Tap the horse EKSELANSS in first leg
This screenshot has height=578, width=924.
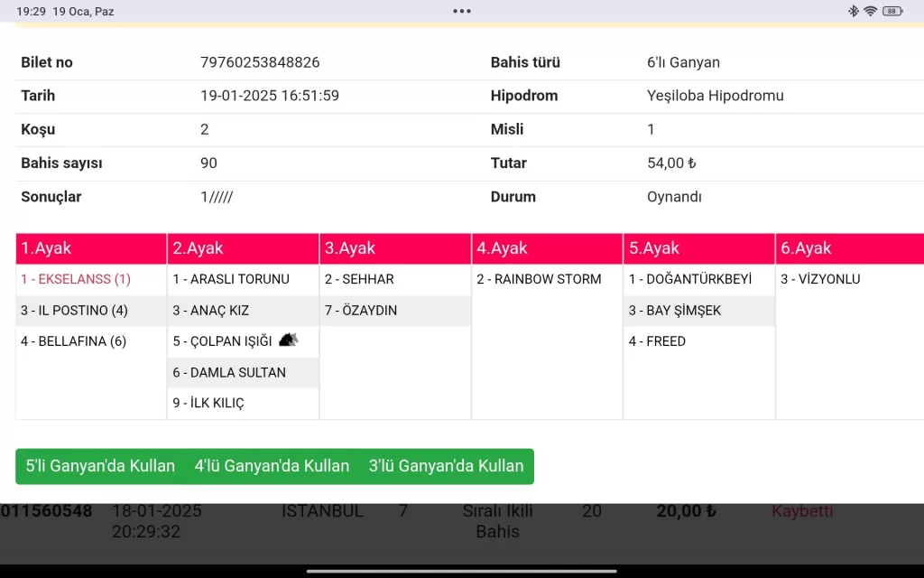(76, 279)
